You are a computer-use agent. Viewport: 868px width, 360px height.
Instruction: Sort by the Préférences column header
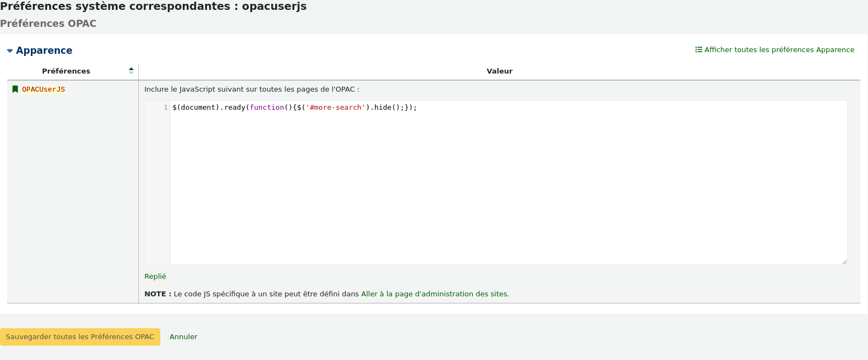coord(66,71)
